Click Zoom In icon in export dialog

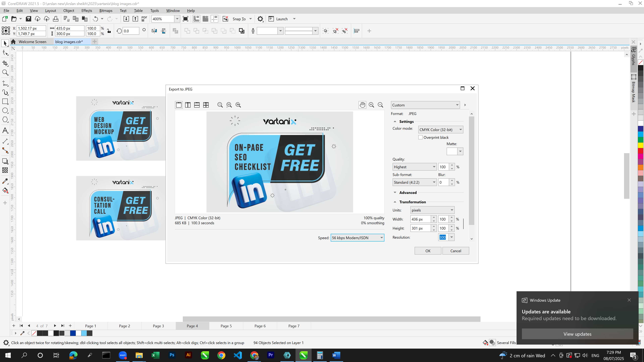coord(371,105)
